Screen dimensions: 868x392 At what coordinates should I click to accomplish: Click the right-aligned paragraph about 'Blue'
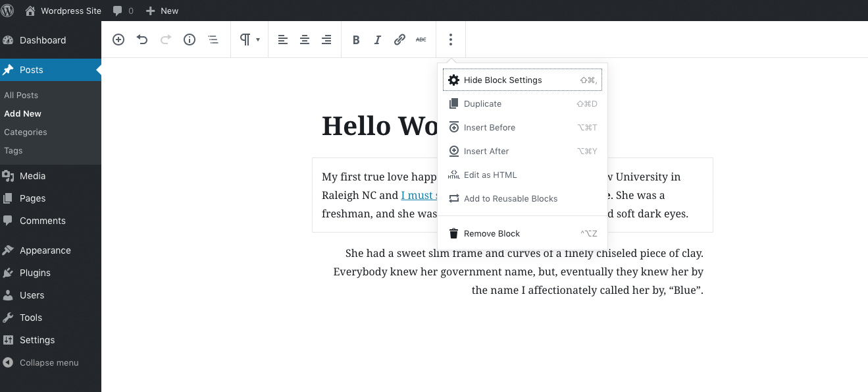(519, 271)
